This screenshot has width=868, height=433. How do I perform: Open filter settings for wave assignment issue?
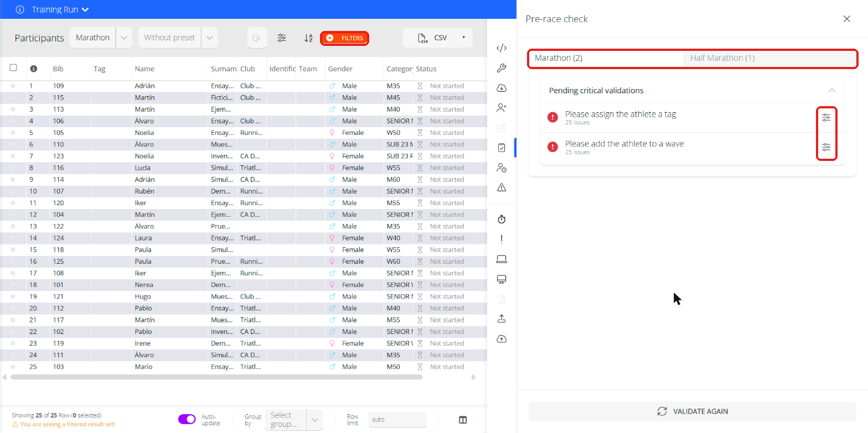click(826, 148)
